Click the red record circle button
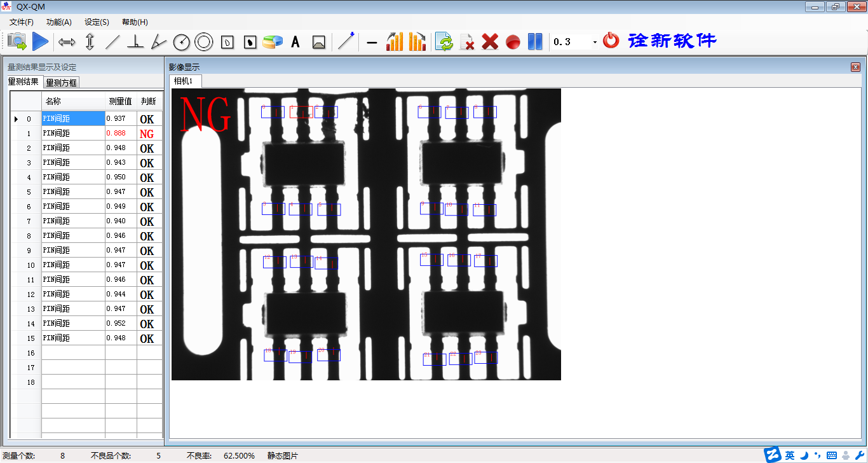The height and width of the screenshot is (463, 868). tap(513, 42)
